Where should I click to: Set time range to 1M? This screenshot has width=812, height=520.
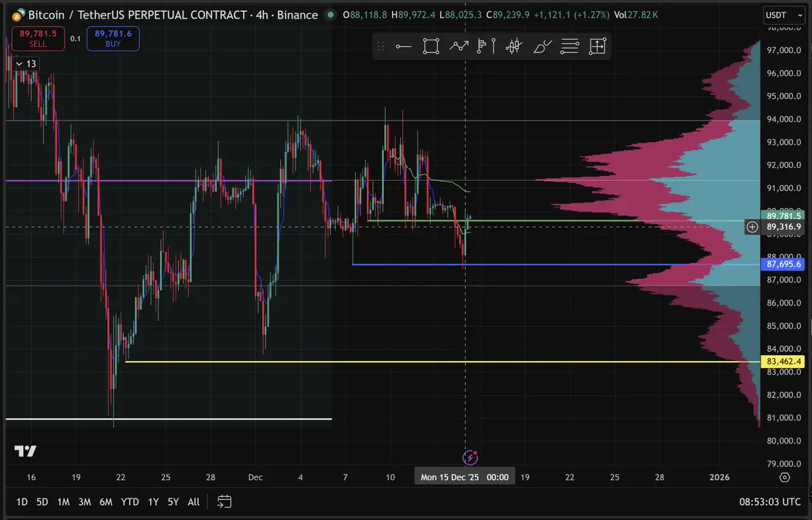coord(63,501)
